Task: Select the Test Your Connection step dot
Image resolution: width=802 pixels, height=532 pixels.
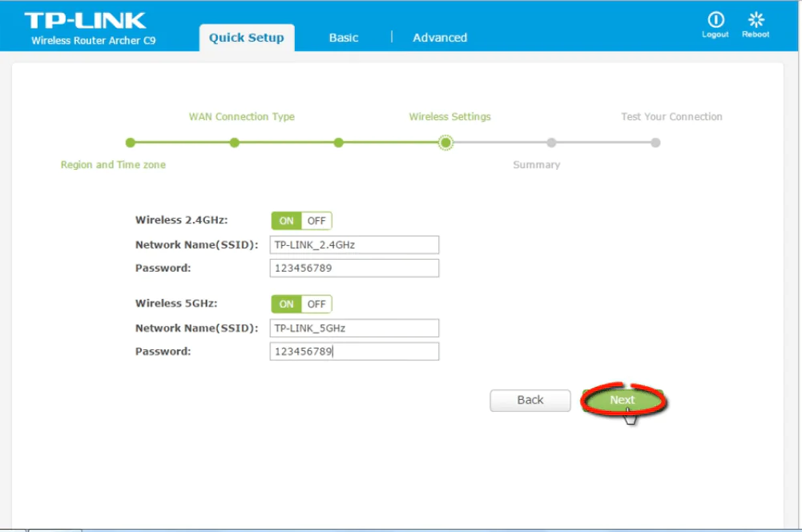Action: coord(655,142)
